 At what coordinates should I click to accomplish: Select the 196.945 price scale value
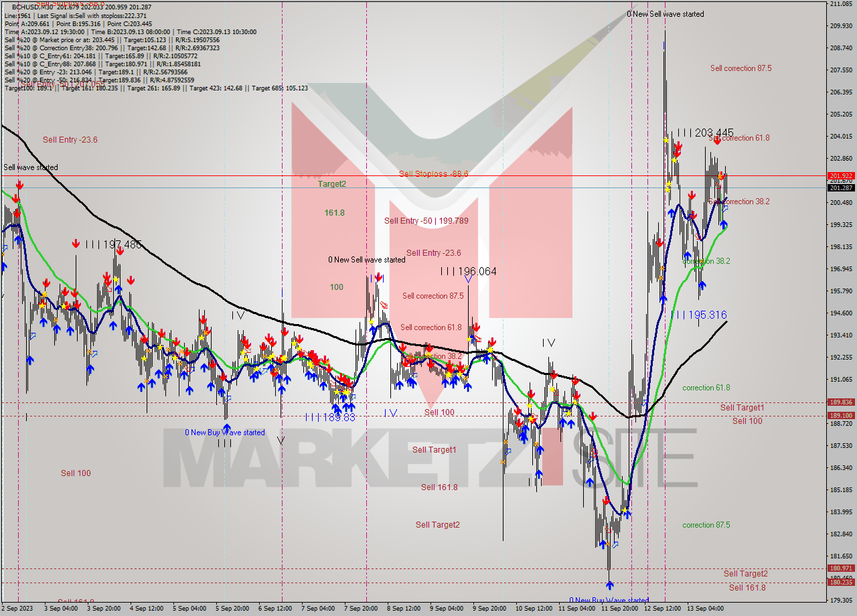pos(841,269)
